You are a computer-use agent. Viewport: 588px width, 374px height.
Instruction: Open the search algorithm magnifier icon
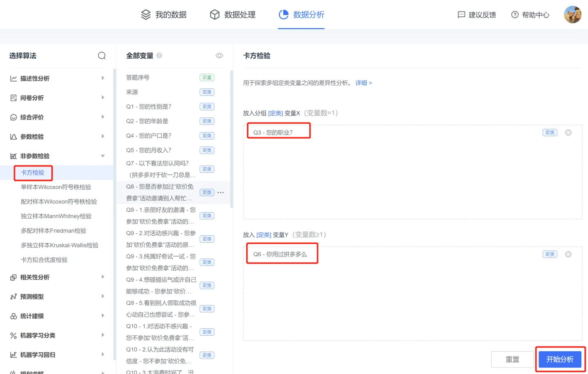[x=102, y=55]
